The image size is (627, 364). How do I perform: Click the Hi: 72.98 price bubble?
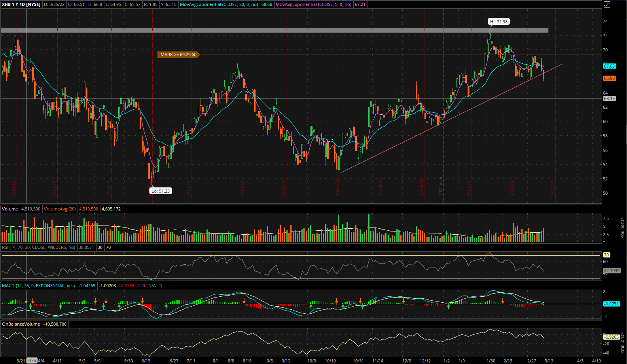coord(498,22)
